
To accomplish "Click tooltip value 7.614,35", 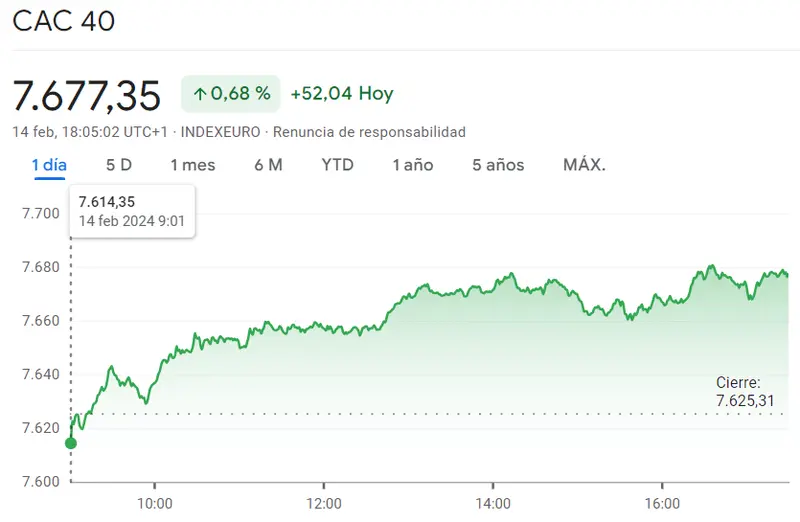I will click(x=107, y=202).
